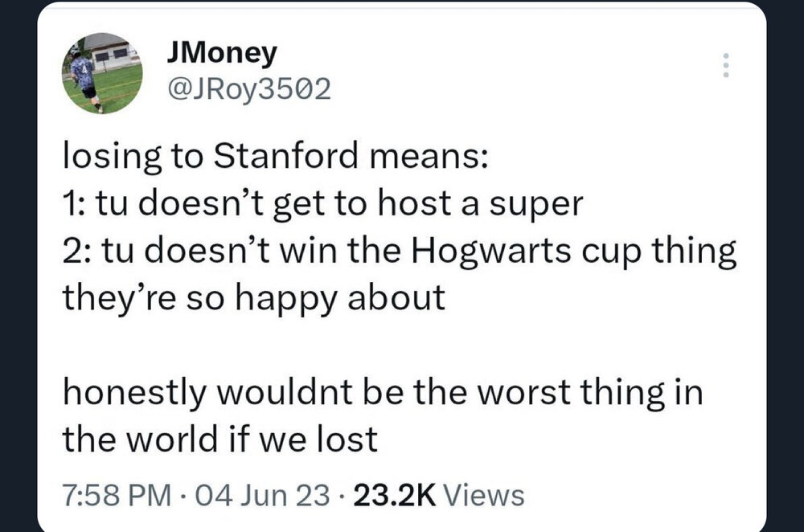Click JMoney's profile avatar picture
The image size is (804, 532).
pos(102,72)
